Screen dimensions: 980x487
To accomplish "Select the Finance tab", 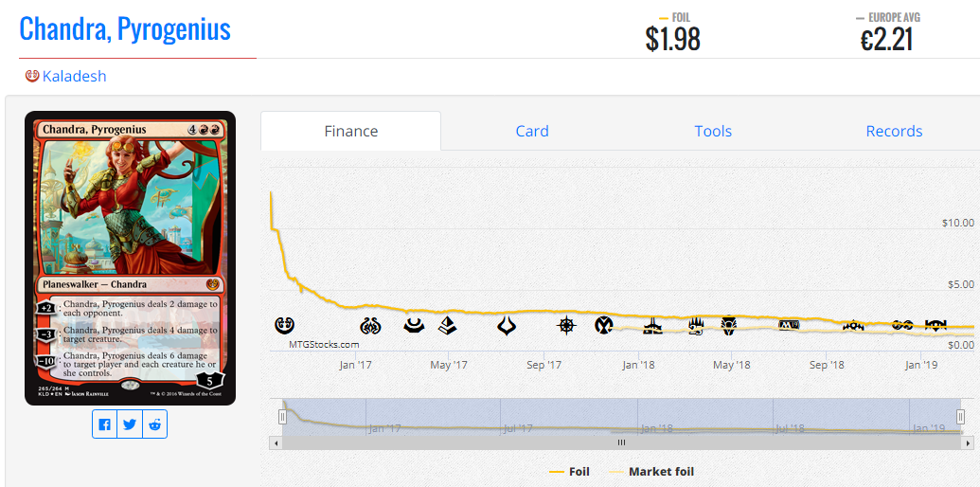I will [350, 132].
